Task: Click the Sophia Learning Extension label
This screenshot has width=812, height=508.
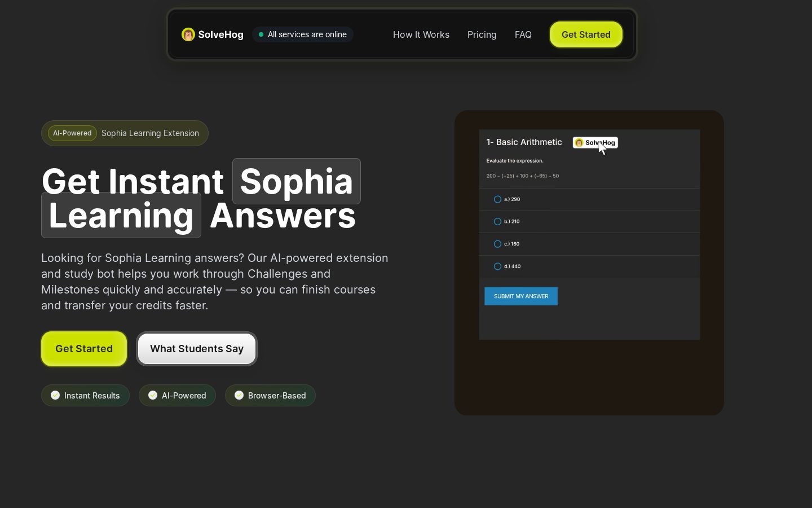Action: pos(150,133)
